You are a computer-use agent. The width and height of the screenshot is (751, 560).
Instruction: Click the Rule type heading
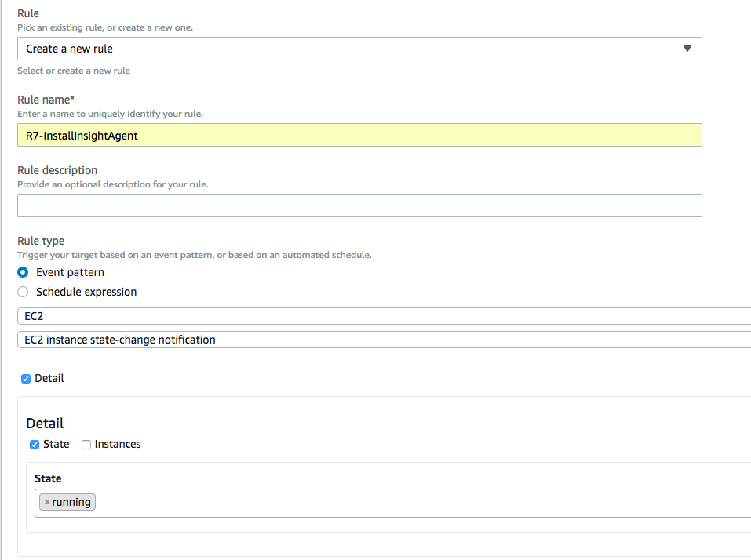pos(41,241)
